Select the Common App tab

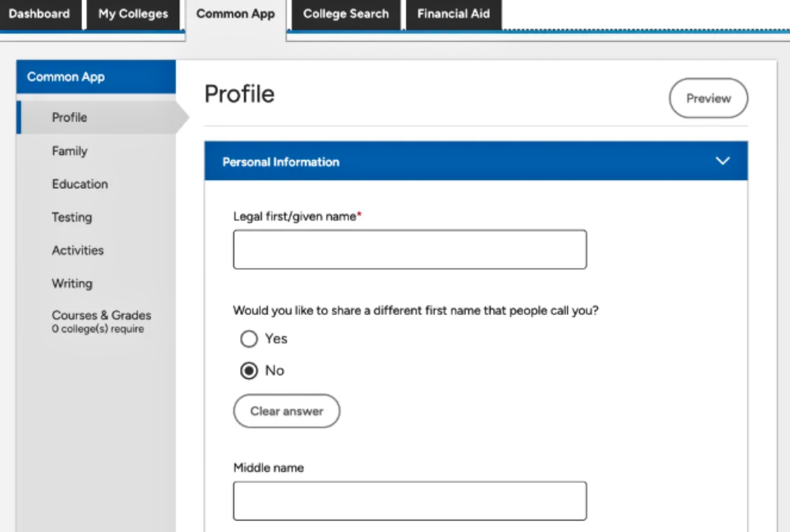tap(235, 13)
